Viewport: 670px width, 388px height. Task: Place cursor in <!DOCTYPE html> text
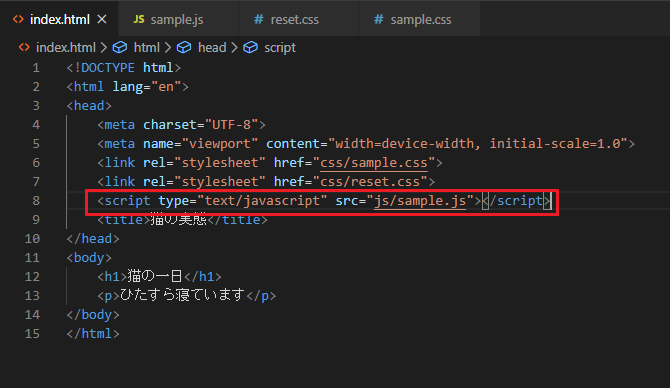pyautogui.click(x=123, y=68)
